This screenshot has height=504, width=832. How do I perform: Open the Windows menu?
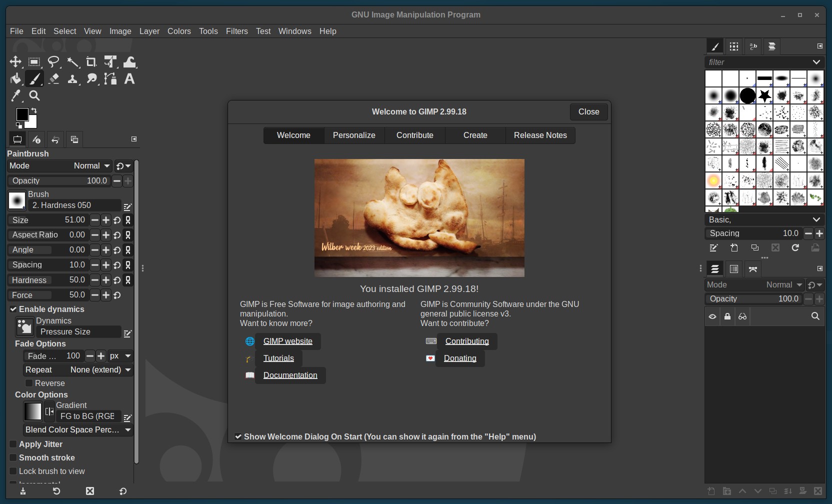click(x=295, y=31)
